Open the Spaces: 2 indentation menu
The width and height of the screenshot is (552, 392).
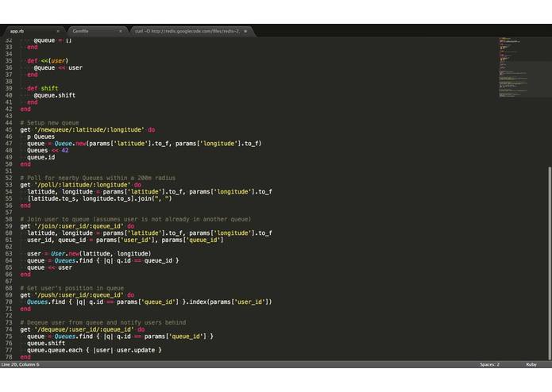click(490, 364)
